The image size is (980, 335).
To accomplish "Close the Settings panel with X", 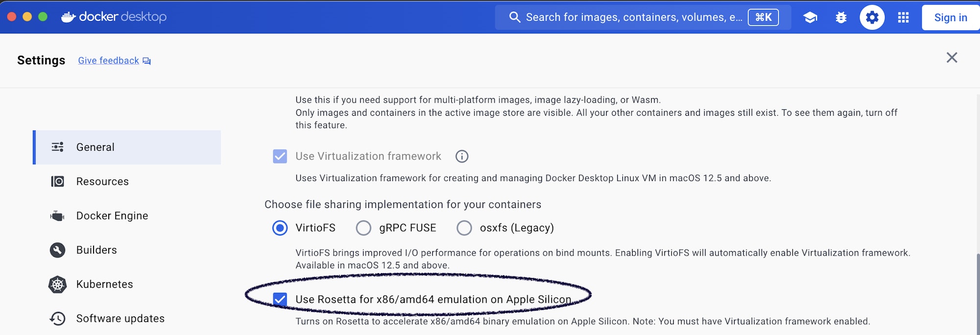I will (x=952, y=58).
